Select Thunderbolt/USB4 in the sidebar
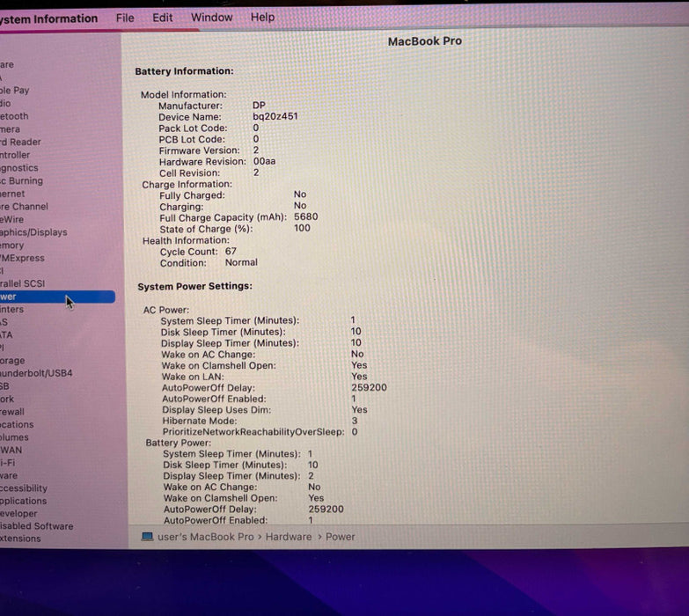Viewport: 689px width, 616px height. coord(36,373)
